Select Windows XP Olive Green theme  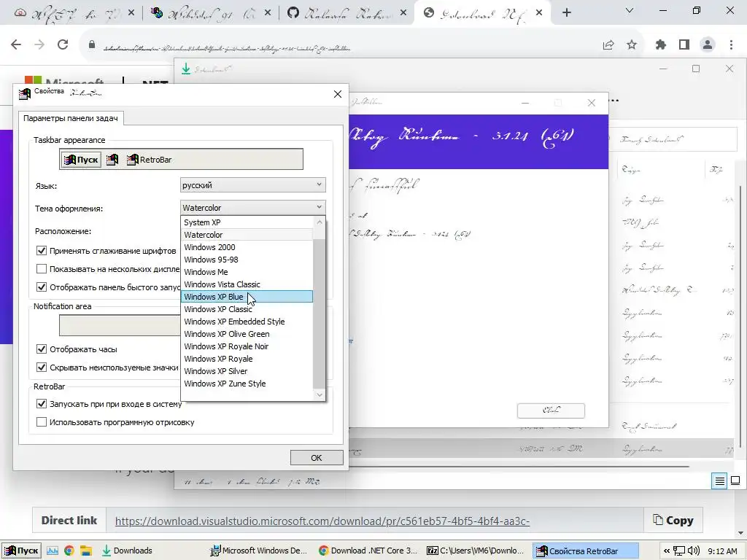pos(247,334)
